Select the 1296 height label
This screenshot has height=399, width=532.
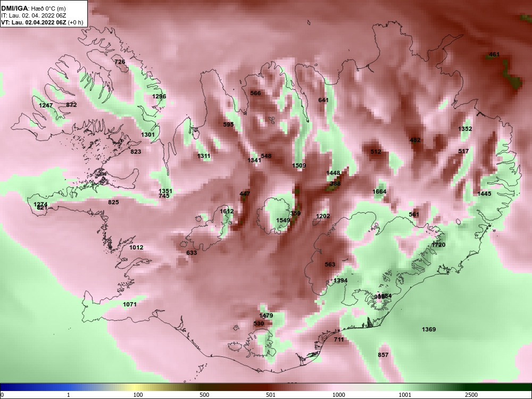tap(159, 96)
